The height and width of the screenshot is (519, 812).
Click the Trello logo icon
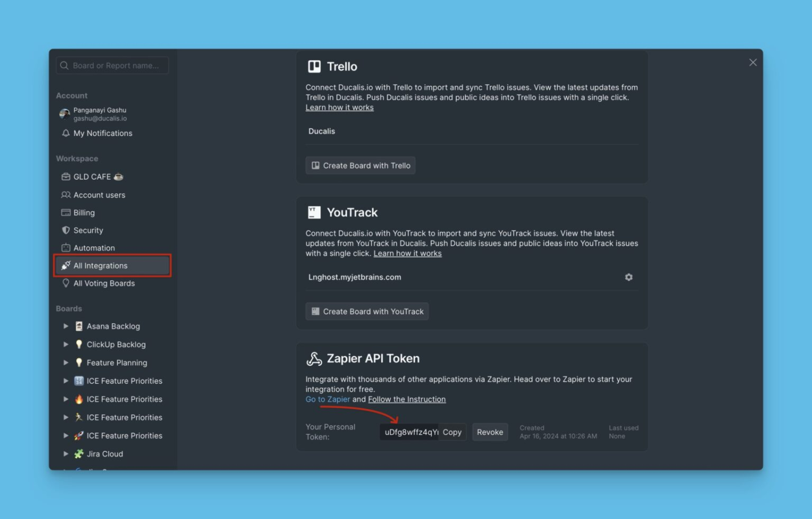point(314,66)
